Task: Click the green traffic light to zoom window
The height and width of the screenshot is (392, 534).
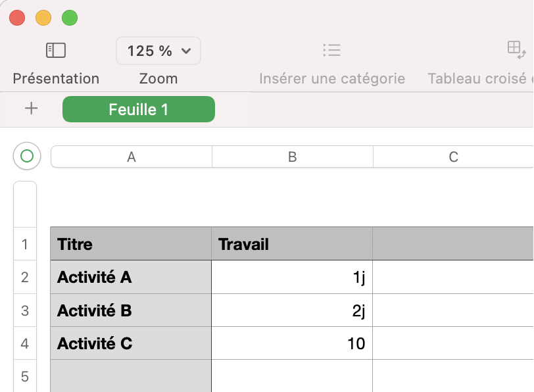Action: point(70,18)
